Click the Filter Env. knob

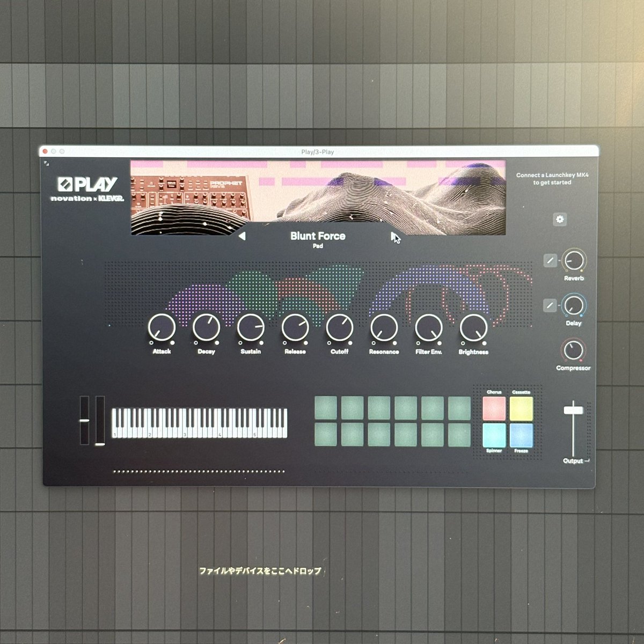coord(429,327)
